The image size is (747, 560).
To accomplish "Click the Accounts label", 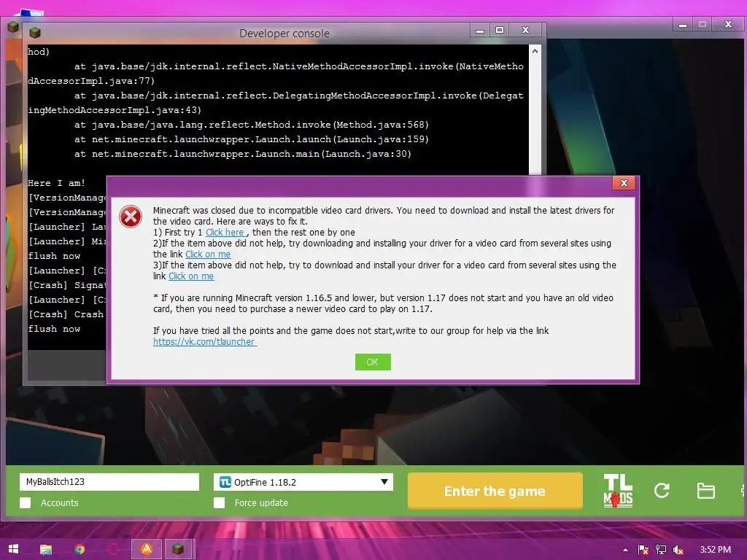I will click(x=60, y=503).
